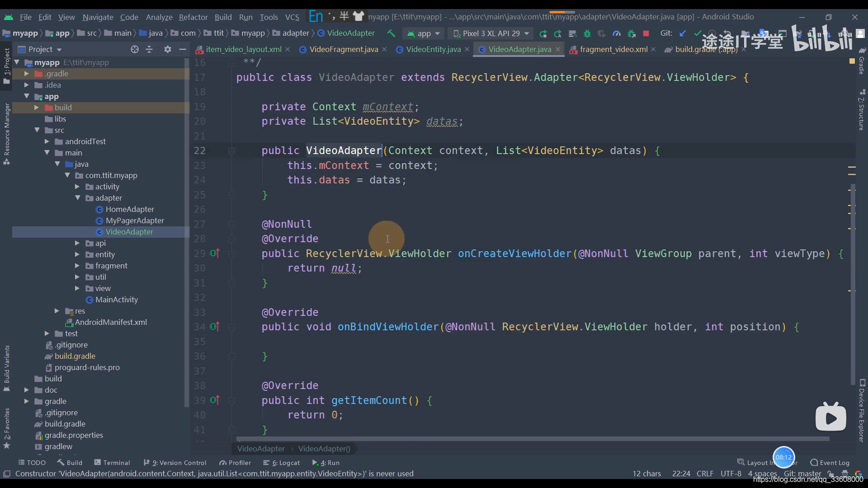Open Project panel settings gear
The width and height of the screenshot is (868, 488).
168,49
